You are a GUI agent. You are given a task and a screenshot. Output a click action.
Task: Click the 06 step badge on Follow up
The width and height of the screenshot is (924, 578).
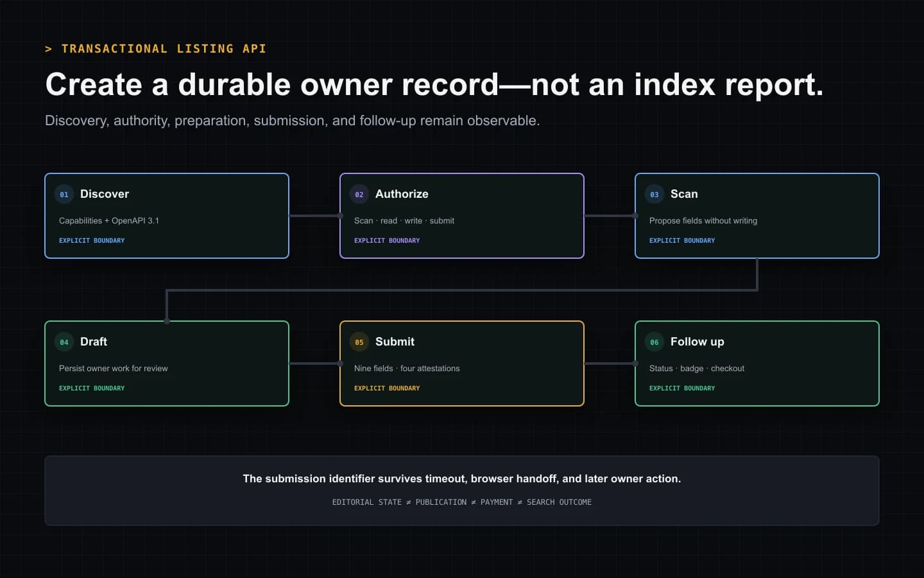tap(654, 342)
